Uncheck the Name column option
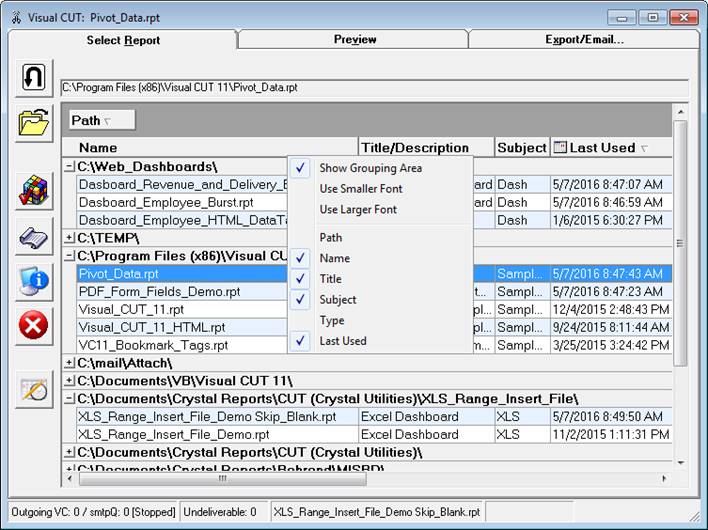 pyautogui.click(x=380, y=258)
